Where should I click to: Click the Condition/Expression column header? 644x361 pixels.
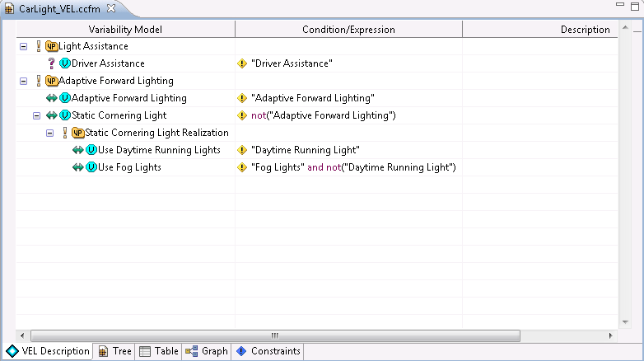pos(348,30)
